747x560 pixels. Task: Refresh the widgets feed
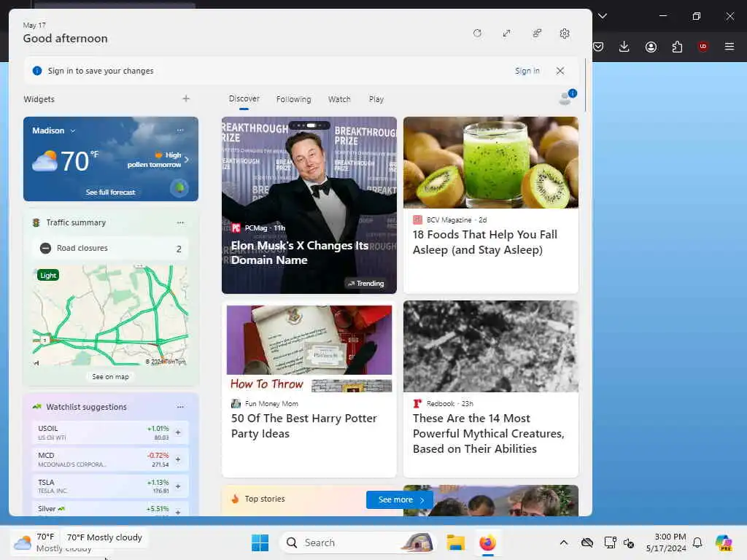[477, 34]
